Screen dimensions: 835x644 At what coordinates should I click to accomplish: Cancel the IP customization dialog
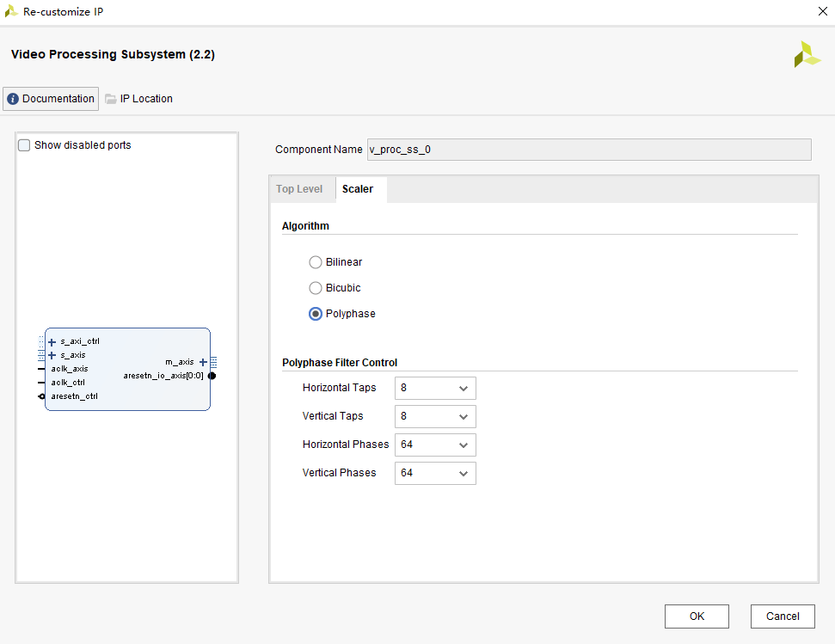pyautogui.click(x=782, y=616)
